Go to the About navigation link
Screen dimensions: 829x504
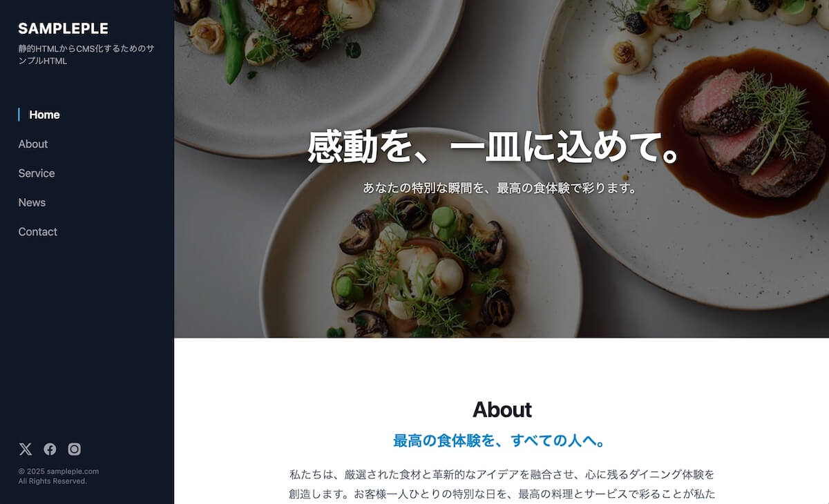point(32,144)
